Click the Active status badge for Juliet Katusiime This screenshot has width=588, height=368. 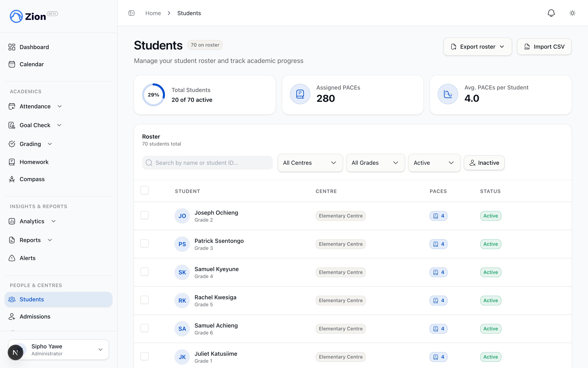[491, 357]
